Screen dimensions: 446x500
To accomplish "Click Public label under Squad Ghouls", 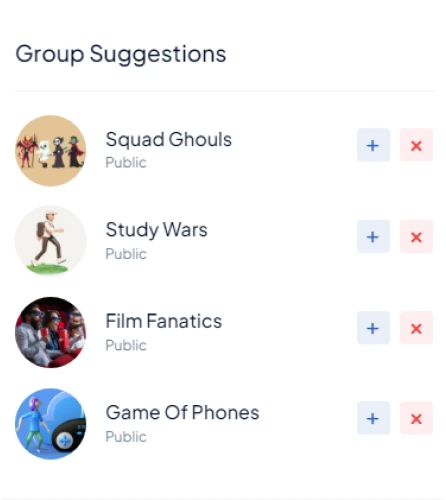I will pos(126,163).
